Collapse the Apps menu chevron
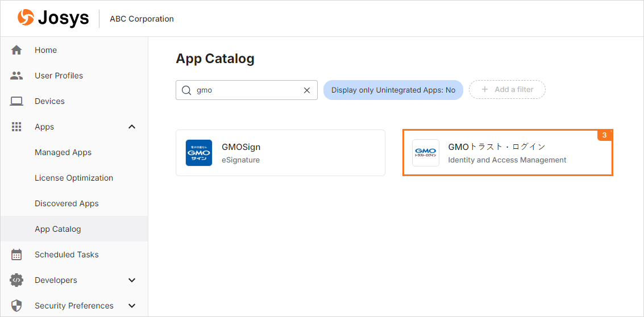Screen dimensions: 644x317 click(132, 127)
